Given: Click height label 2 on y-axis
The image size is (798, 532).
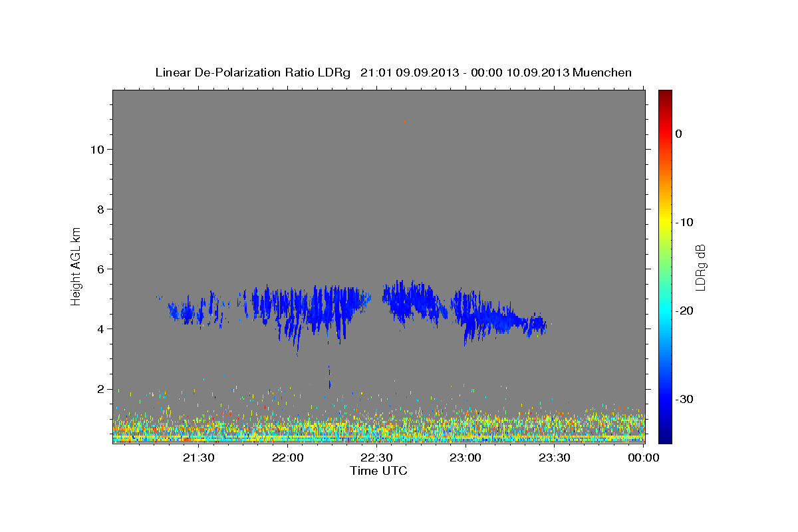Looking at the screenshot, I should pyautogui.click(x=100, y=389).
